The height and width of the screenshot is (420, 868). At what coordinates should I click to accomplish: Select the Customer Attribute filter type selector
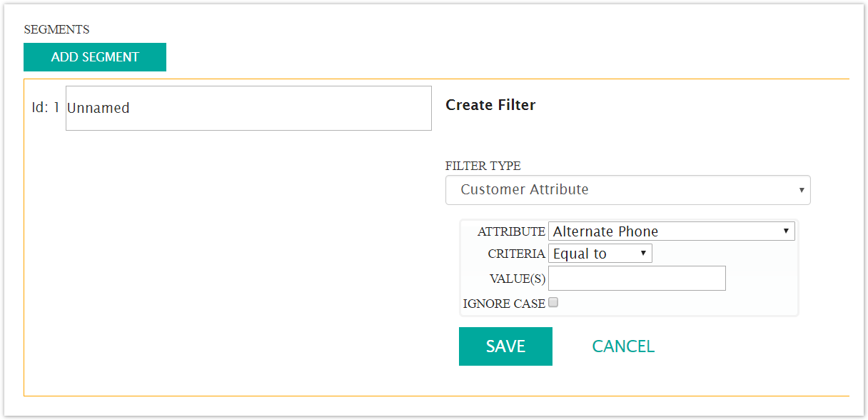628,189
